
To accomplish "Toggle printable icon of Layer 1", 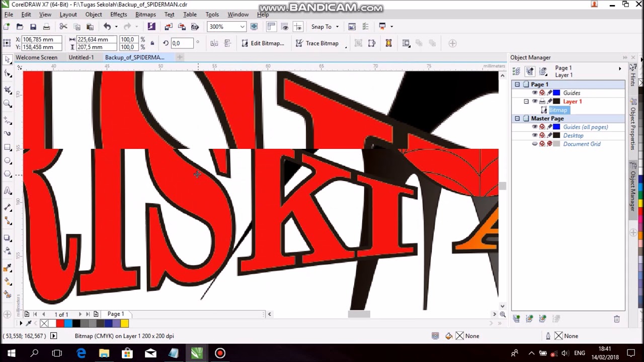I will click(x=542, y=102).
